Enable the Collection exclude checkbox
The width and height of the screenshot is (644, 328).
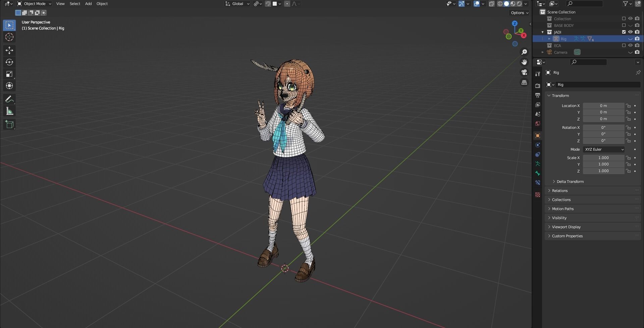[624, 19]
